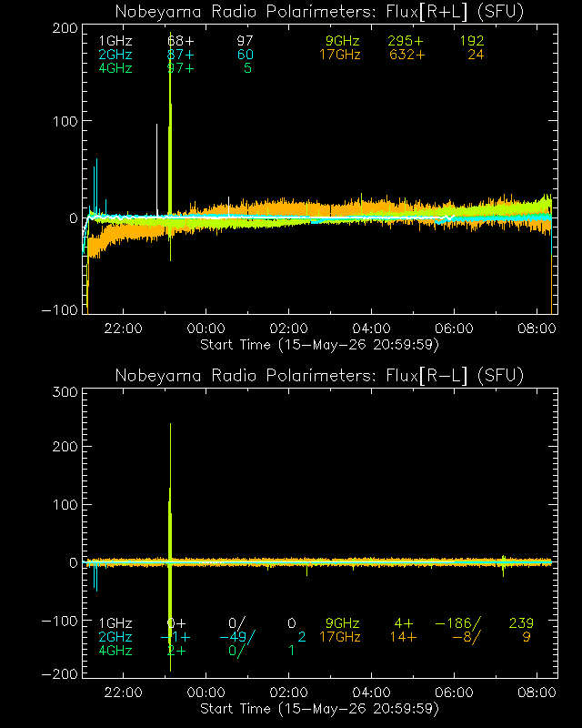Click the 9GHz legend label in top plot
The height and width of the screenshot is (728, 582).
click(343, 41)
